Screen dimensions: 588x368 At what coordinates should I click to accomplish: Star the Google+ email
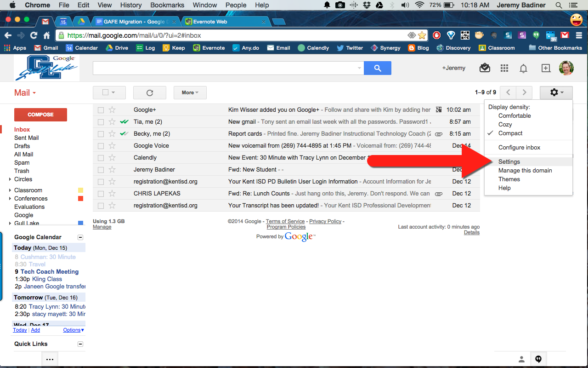(x=112, y=110)
